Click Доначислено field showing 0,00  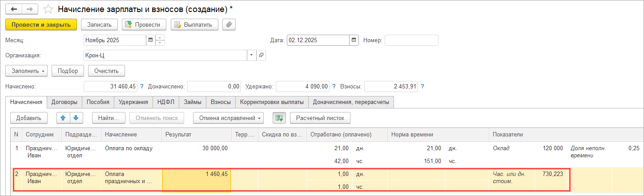tap(214, 86)
